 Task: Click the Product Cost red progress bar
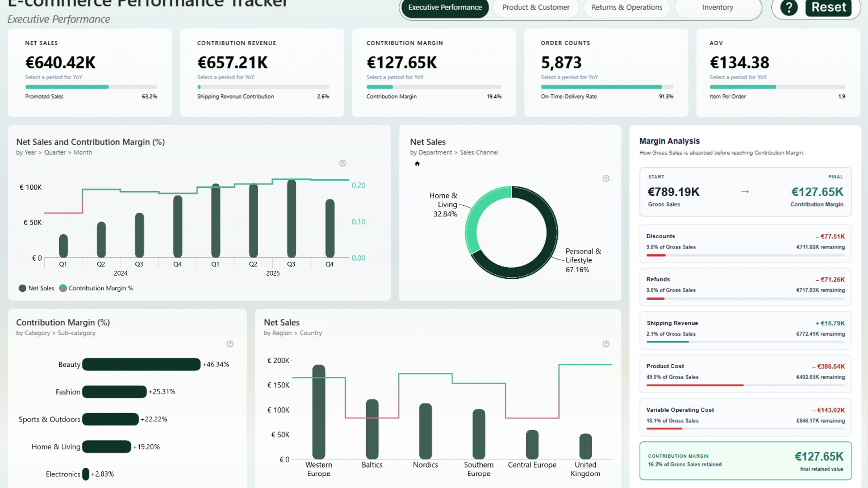coord(695,385)
